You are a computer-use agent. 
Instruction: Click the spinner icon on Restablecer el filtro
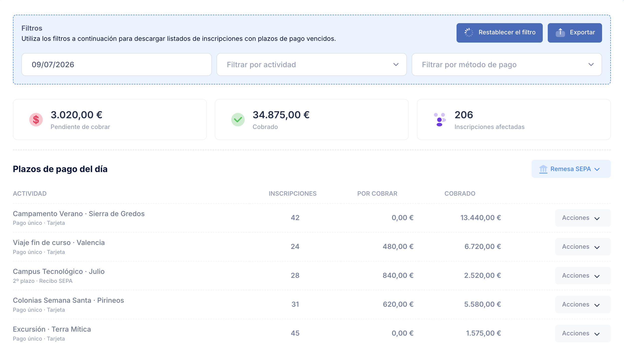[468, 32]
